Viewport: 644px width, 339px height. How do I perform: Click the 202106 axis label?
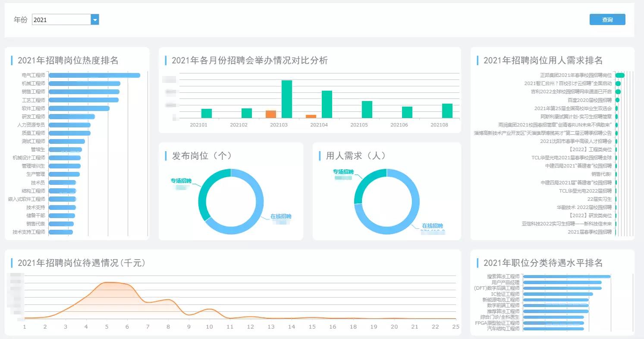399,125
